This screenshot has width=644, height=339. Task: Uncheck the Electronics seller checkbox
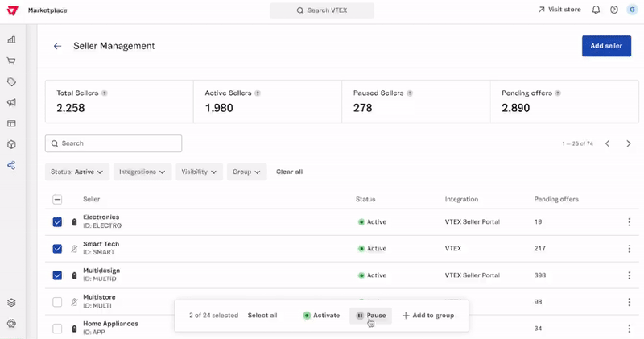57,222
